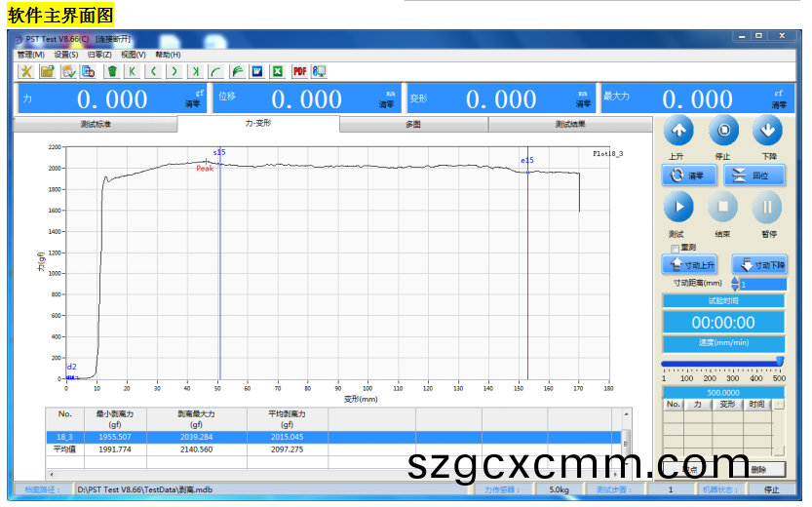Switch to the 多图 tab
This screenshot has height=507, width=812.
pos(413,125)
